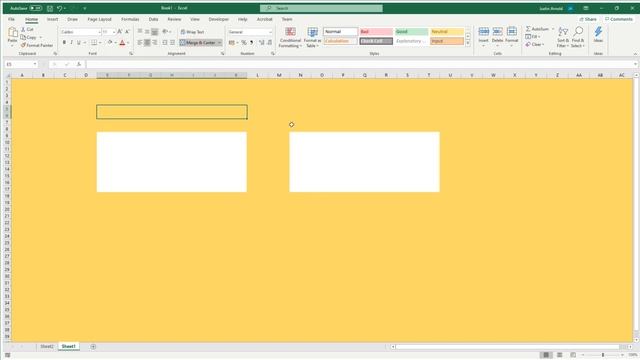The image size is (640, 360).
Task: Open the Fill Color dropdown arrow
Action: pos(116,43)
